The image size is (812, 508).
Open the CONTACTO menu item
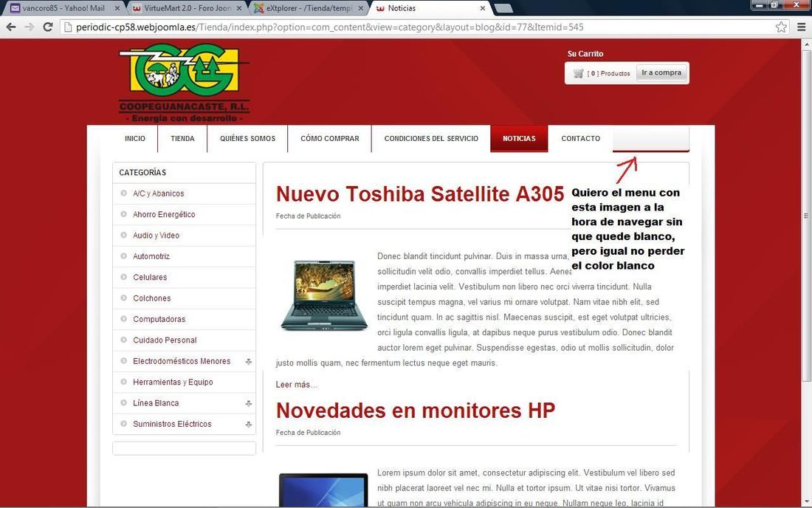[580, 138]
